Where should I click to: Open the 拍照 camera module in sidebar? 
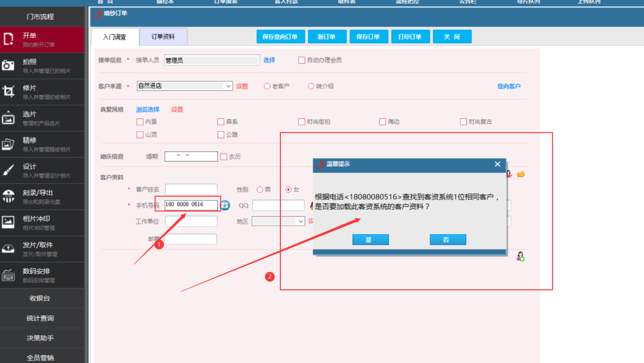pyautogui.click(x=9, y=66)
